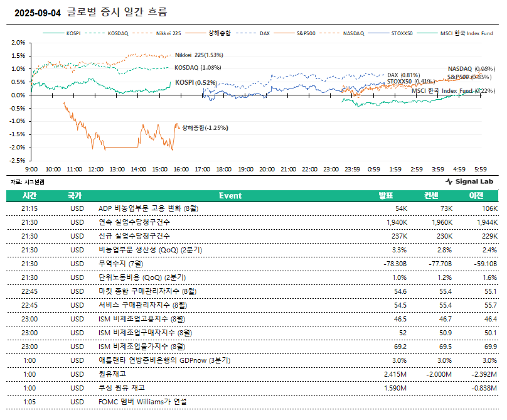Select the ISM 비제조업고용지수 event
The height and width of the screenshot is (420, 507).
coord(142,319)
